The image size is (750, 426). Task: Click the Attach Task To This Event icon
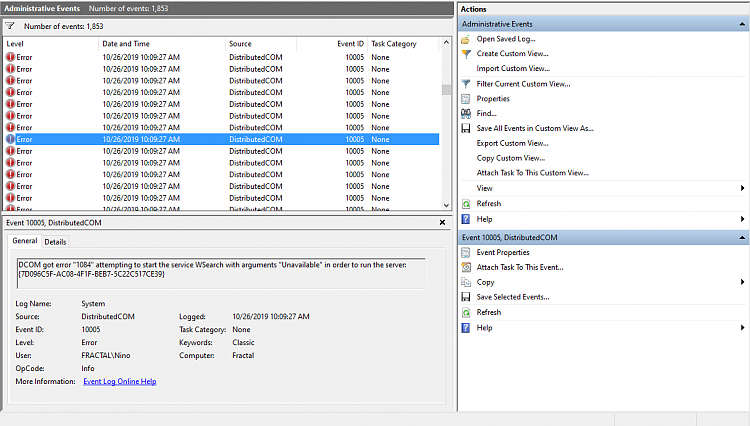pyautogui.click(x=465, y=267)
